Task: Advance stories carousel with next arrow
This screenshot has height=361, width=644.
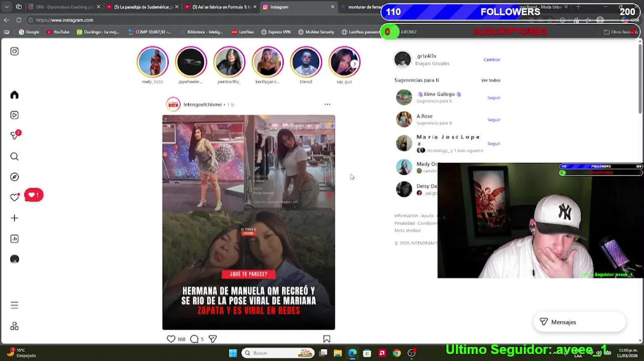Action: (354, 64)
